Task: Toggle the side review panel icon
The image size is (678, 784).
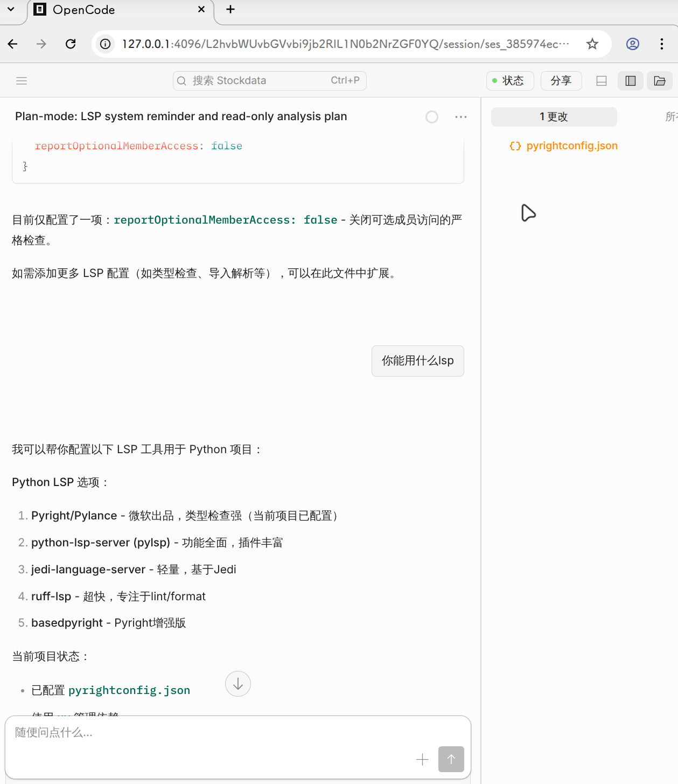Action: click(630, 81)
